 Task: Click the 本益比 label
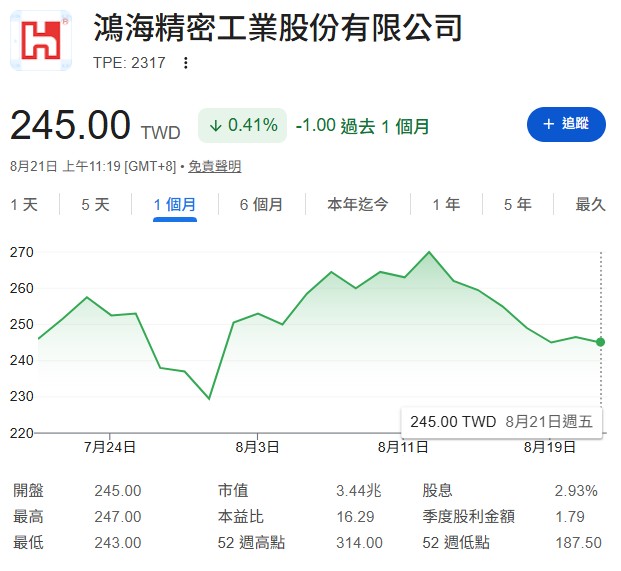(240, 517)
